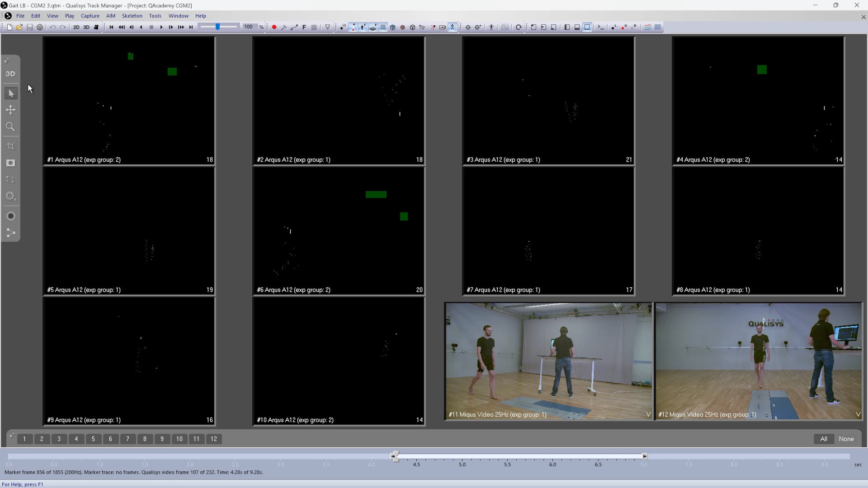The height and width of the screenshot is (488, 868).
Task: Show labeled trajectories L icon
Action: click(x=614, y=27)
